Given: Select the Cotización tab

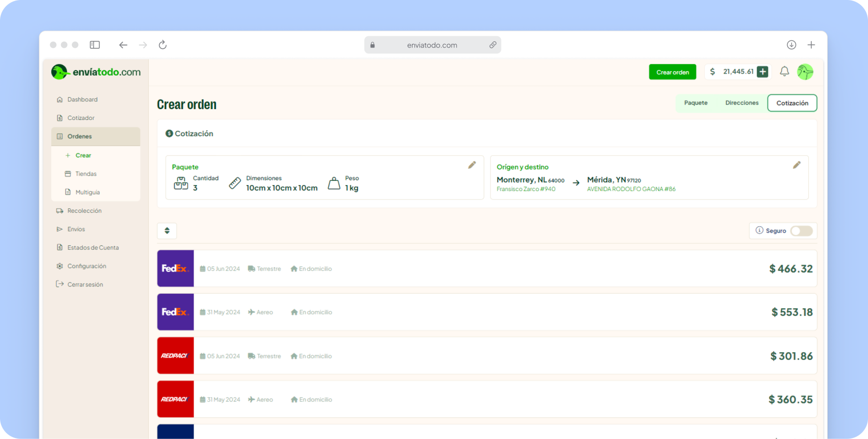Looking at the screenshot, I should pos(792,103).
